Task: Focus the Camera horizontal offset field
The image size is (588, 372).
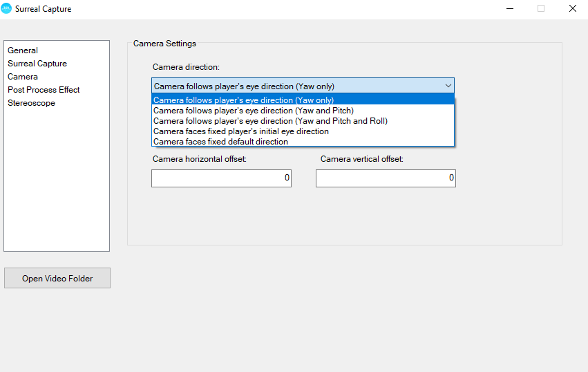Action: (x=221, y=178)
